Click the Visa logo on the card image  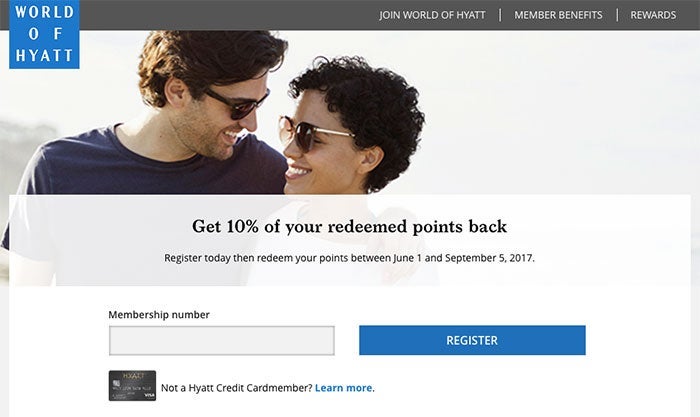[150, 396]
